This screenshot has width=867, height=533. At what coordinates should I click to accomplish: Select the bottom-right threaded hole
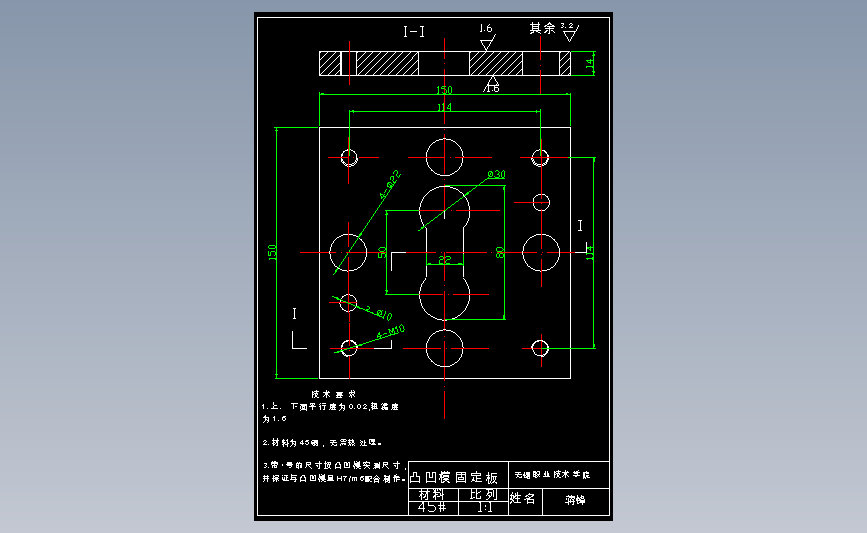pos(540,348)
